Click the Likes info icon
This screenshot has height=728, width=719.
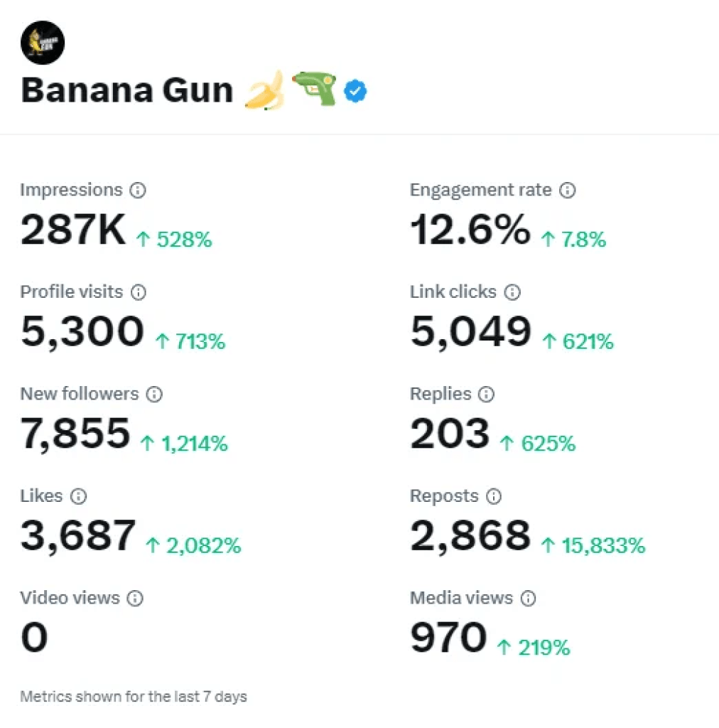[x=78, y=496]
